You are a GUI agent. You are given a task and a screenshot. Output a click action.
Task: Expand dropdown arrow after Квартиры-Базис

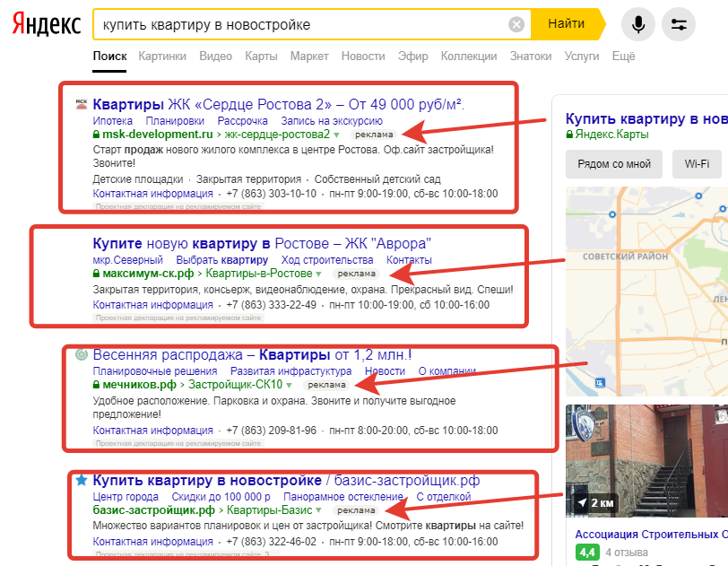[x=318, y=510]
